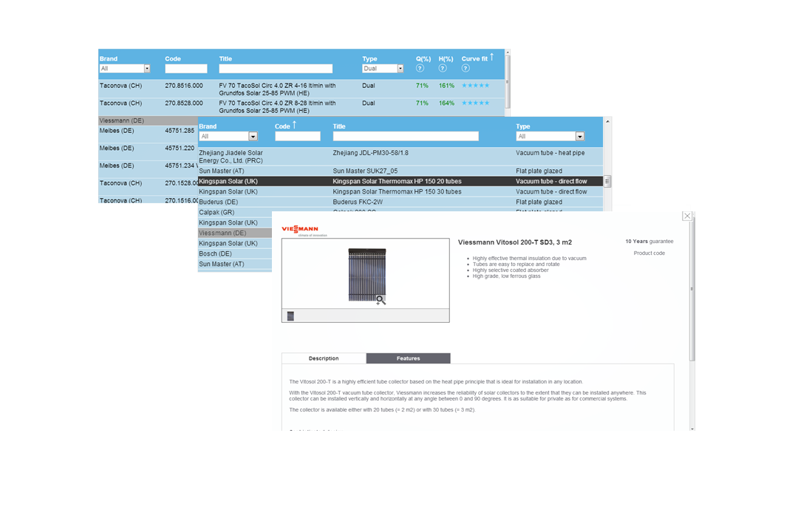Click the sort arrow beside Curve fit

coord(491,57)
